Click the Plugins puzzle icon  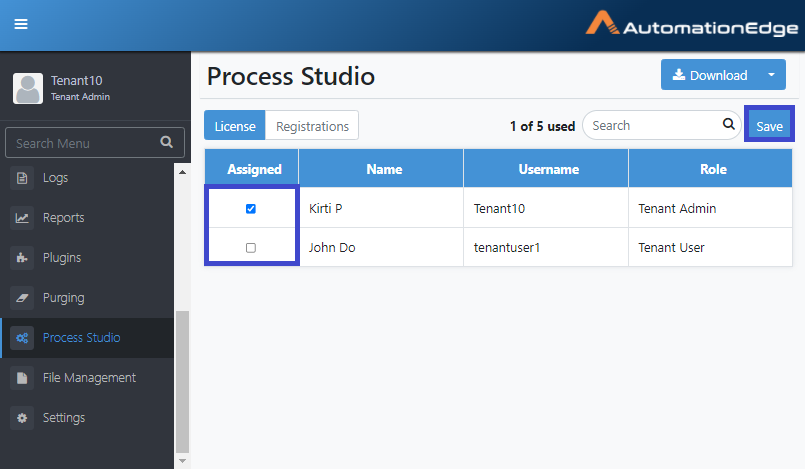(22, 258)
